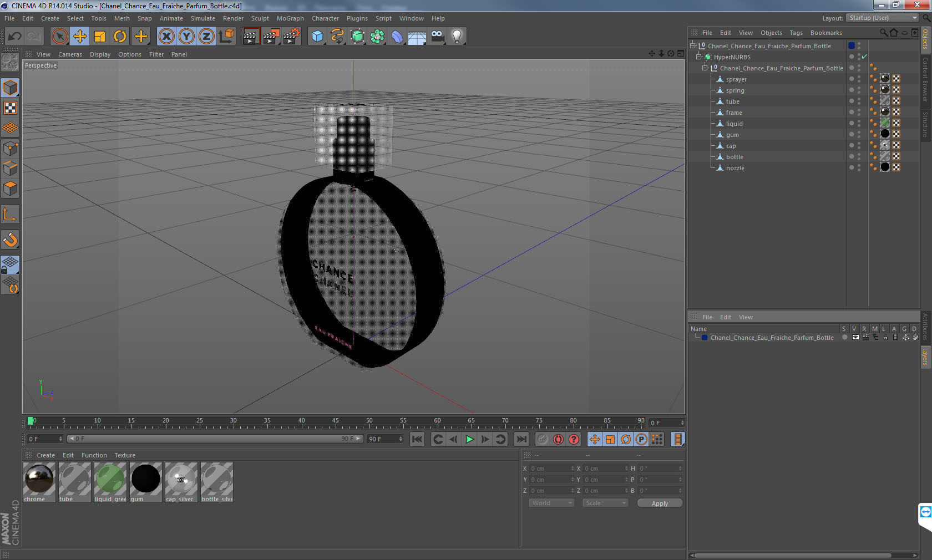Open Object manager Tags menu
The image size is (932, 560).
click(796, 33)
